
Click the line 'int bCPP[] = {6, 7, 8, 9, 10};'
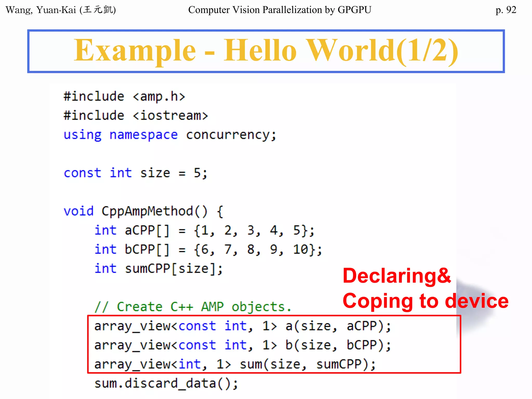pos(208,250)
